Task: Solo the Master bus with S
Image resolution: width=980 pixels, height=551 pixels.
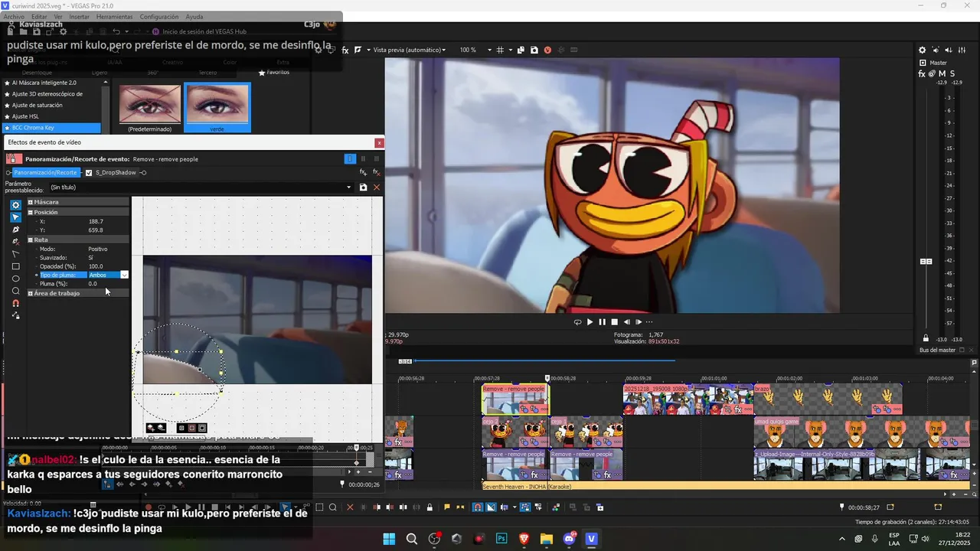Action: [952, 73]
